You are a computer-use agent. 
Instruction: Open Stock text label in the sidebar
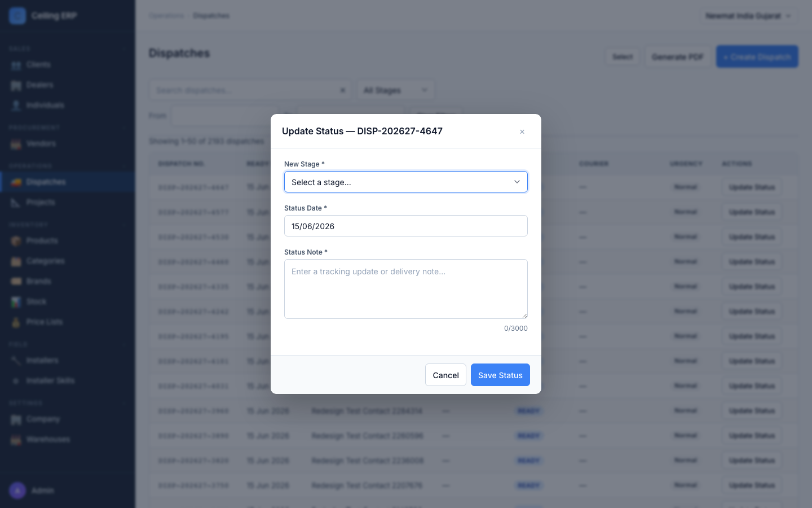36,302
